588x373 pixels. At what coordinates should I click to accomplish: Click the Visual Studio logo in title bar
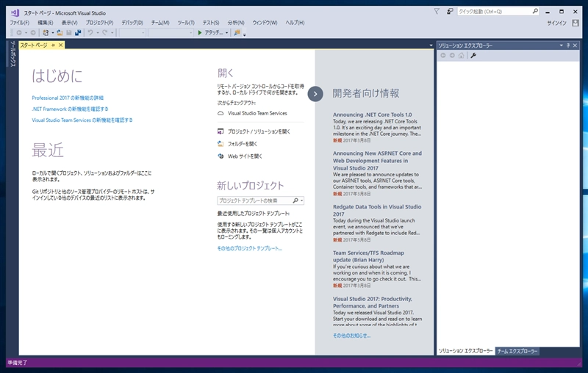point(15,12)
